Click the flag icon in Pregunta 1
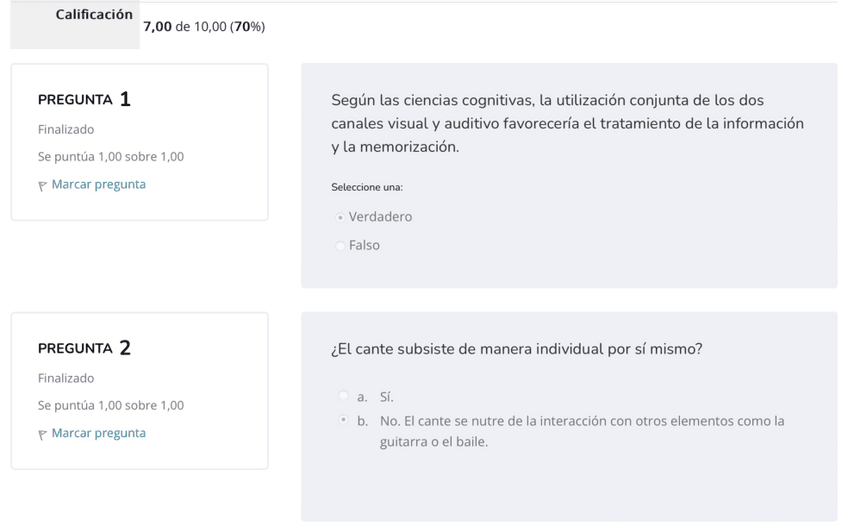 42,185
